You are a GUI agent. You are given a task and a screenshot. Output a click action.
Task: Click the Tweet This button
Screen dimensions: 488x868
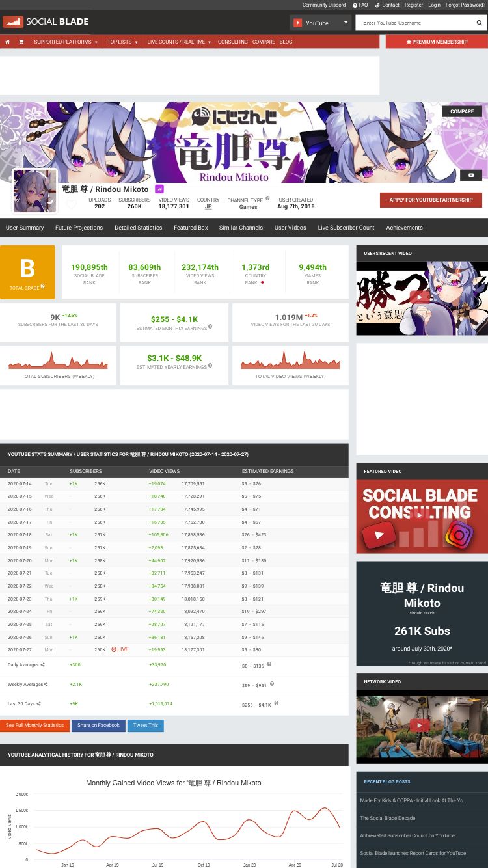coord(146,726)
